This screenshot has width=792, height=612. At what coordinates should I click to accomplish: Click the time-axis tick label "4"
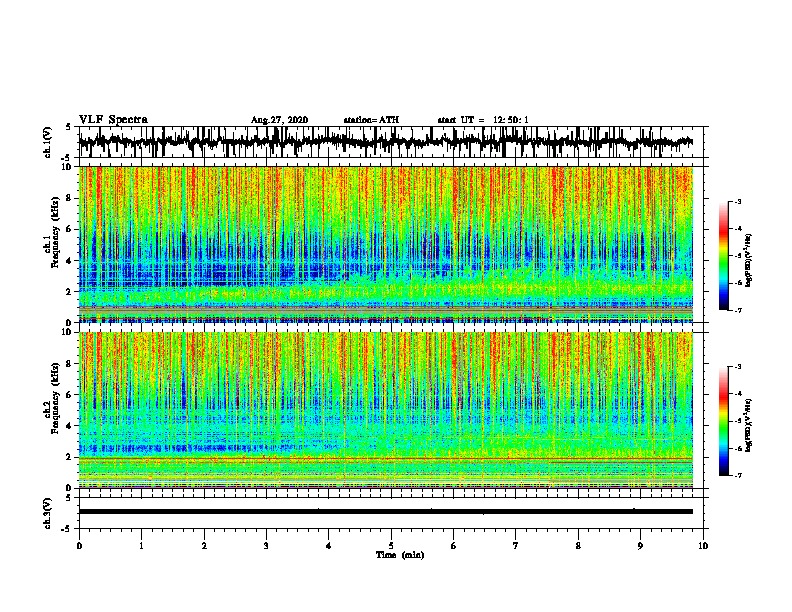[x=329, y=546]
